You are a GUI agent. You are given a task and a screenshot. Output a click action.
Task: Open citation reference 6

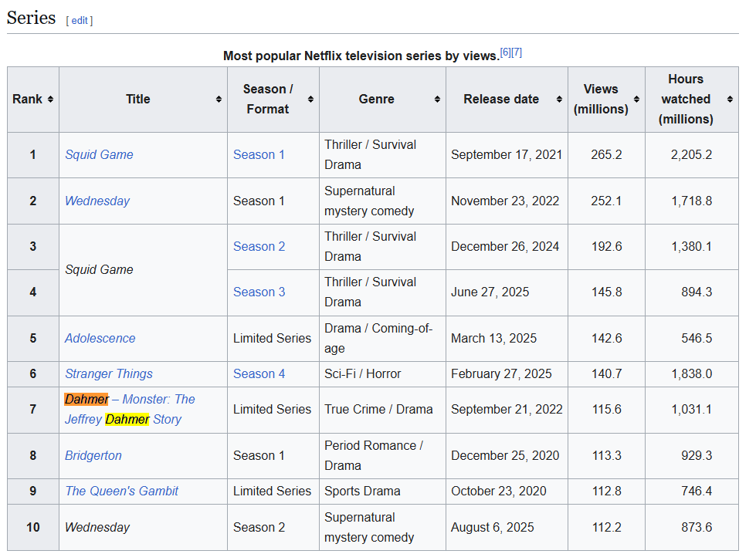click(505, 52)
